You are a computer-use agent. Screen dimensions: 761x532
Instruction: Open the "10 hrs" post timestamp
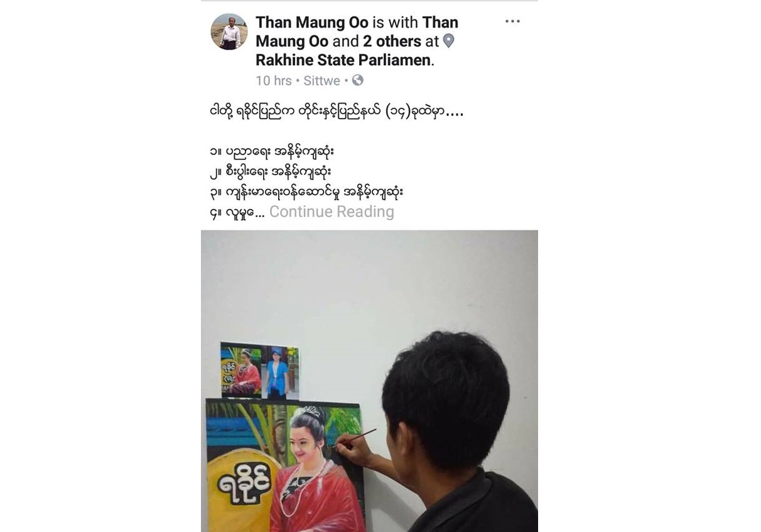pyautogui.click(x=274, y=80)
